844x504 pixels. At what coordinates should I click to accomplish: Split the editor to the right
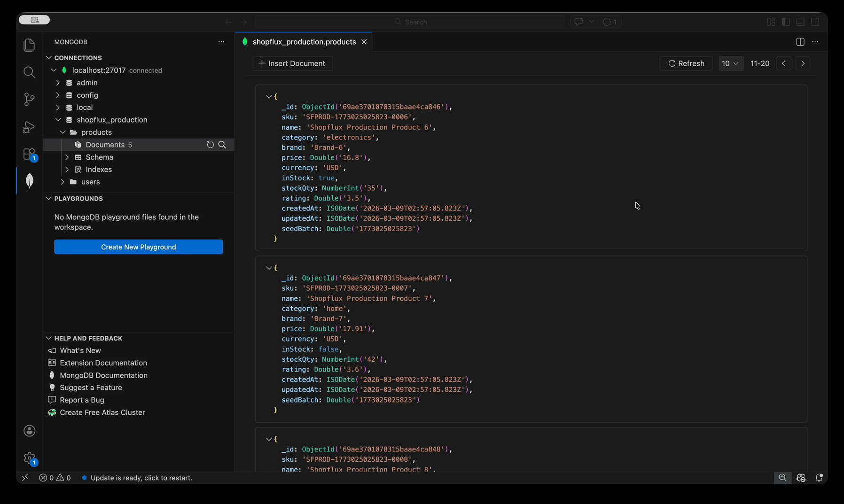point(800,42)
